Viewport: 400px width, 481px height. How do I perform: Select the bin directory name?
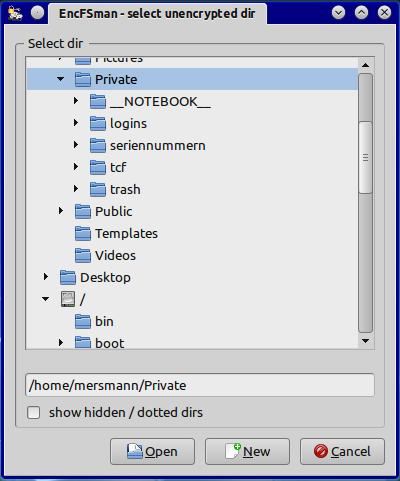104,322
